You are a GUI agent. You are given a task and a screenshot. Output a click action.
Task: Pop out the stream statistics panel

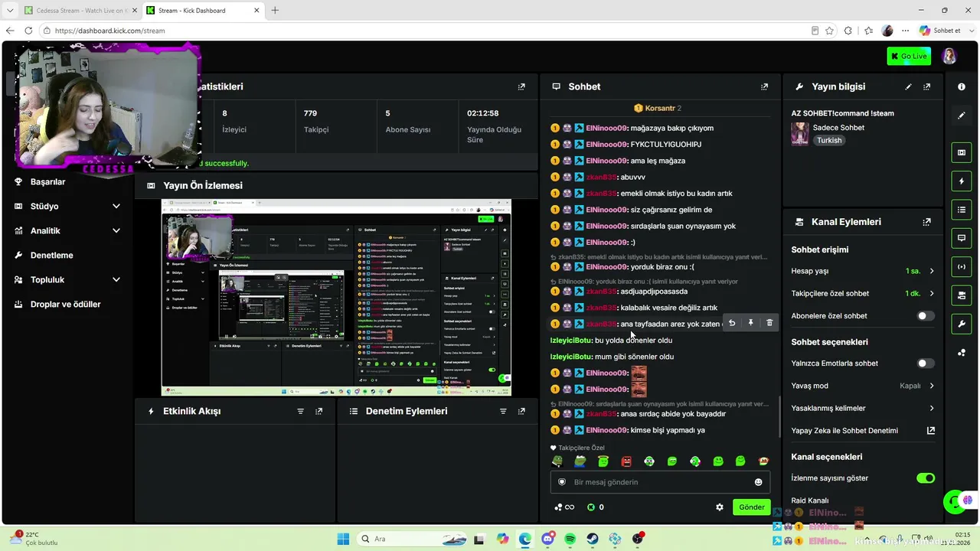pyautogui.click(x=521, y=87)
